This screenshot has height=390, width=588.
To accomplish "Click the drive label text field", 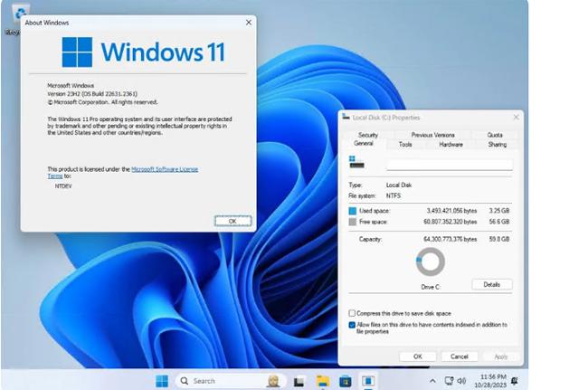I will pyautogui.click(x=449, y=165).
